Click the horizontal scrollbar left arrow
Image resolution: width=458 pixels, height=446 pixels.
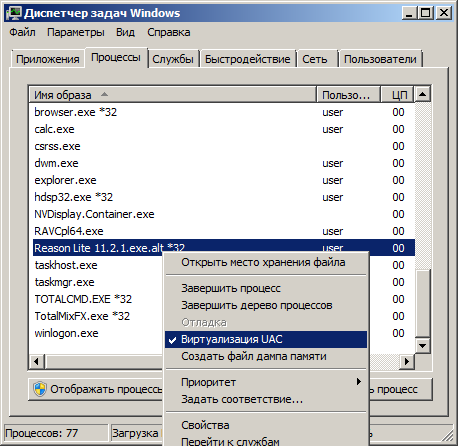click(37, 361)
